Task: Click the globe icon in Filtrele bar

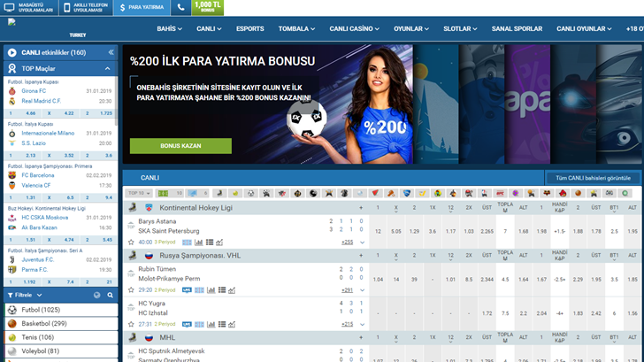Action: pos(97,295)
